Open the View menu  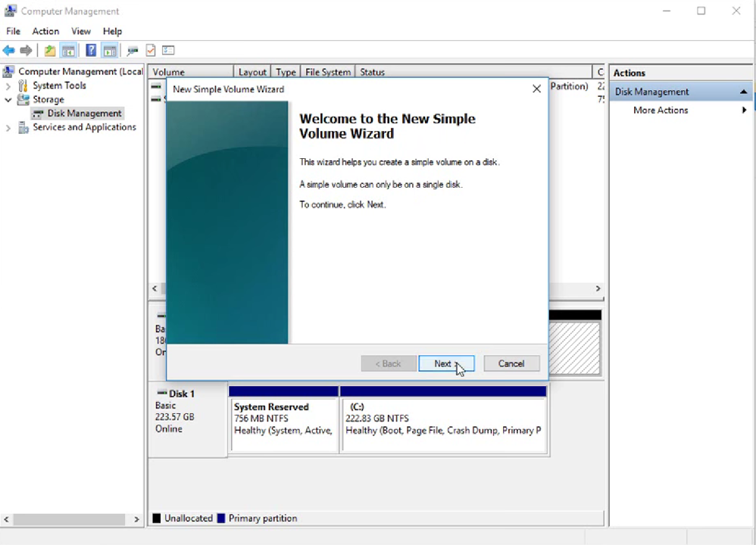click(x=81, y=31)
